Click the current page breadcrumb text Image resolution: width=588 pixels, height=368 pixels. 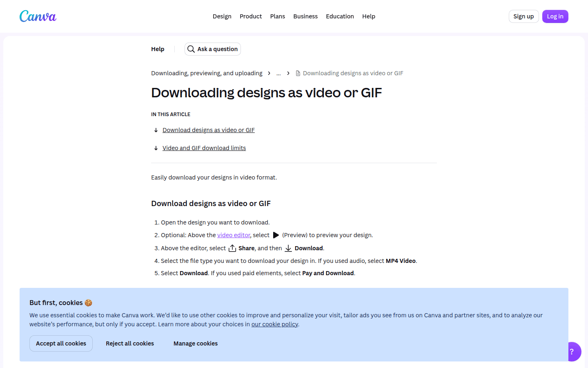pos(353,73)
